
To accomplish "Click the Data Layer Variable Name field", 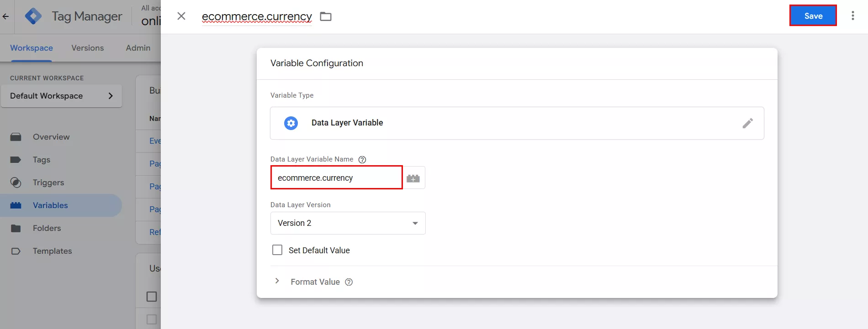I will (x=336, y=178).
